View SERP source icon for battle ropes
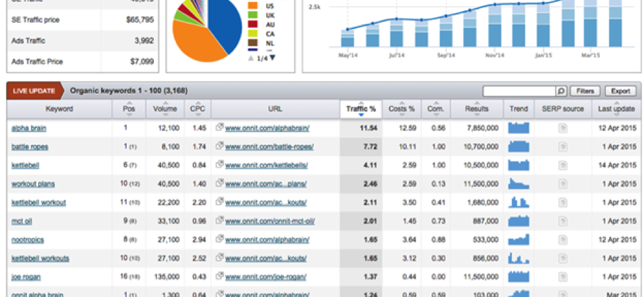The height and width of the screenshot is (297, 644). tap(563, 147)
